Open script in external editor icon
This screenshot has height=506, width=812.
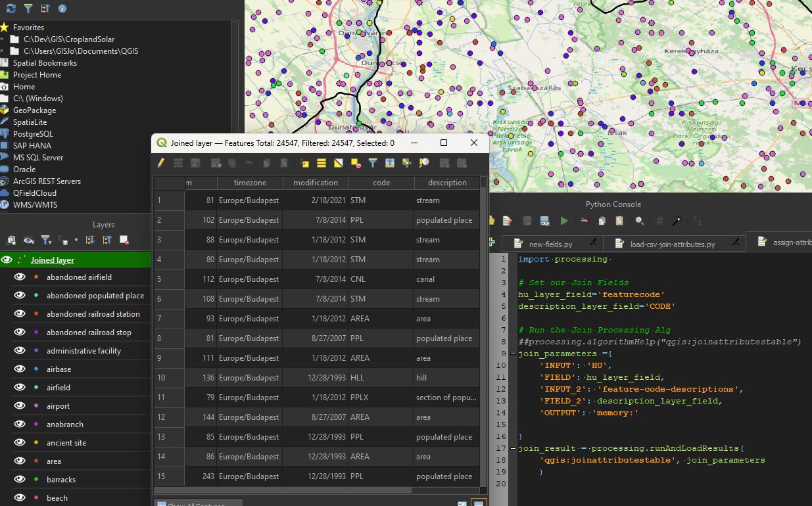tap(507, 221)
